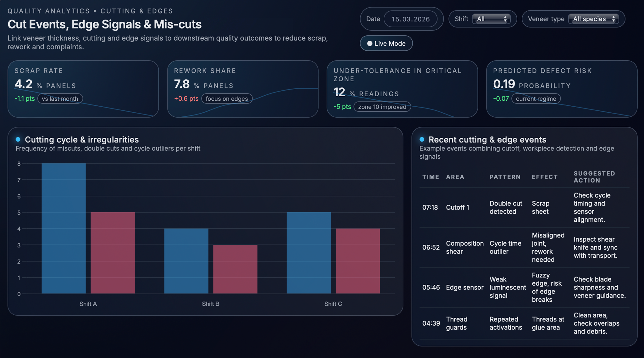The image size is (644, 358).
Task: Click the Date field 15.03.2026
Action: (410, 19)
